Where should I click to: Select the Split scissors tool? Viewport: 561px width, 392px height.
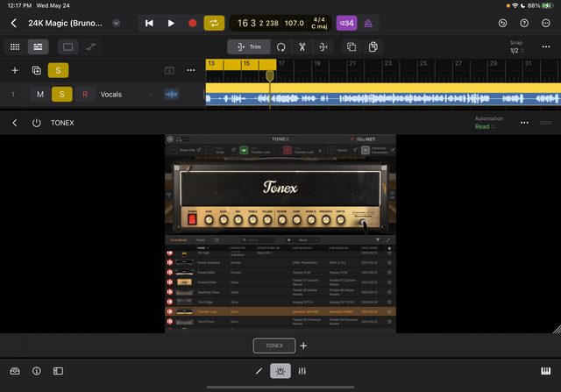point(302,46)
